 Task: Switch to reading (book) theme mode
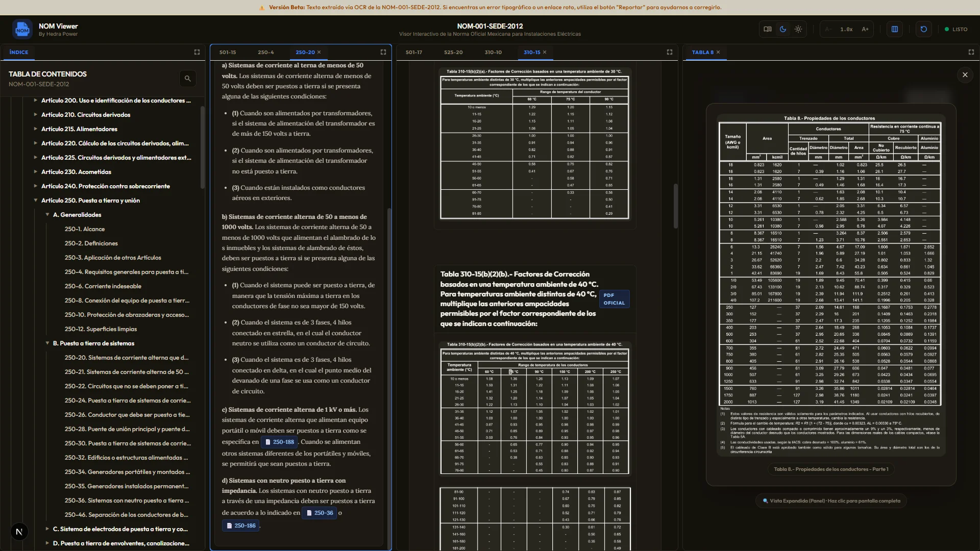tap(767, 29)
